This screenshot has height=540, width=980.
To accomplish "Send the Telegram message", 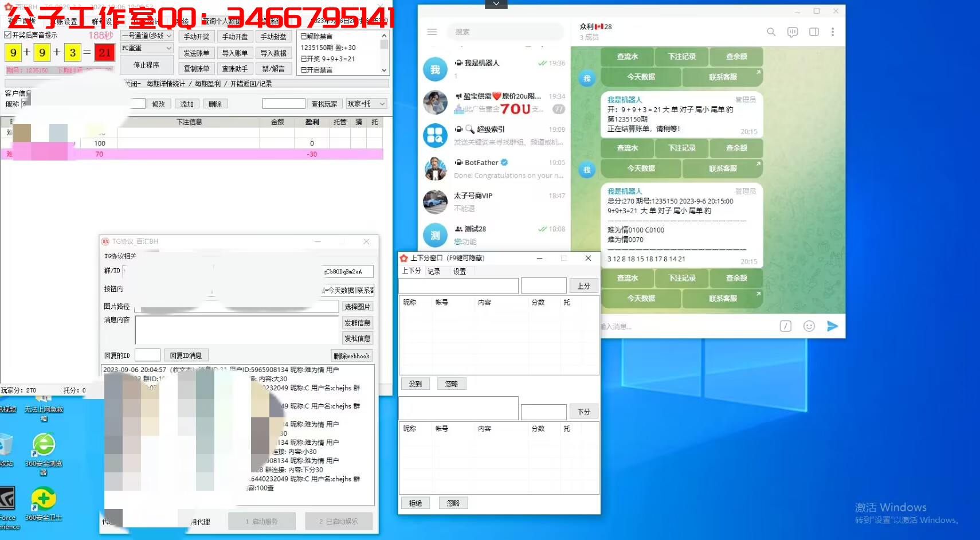I will point(833,326).
